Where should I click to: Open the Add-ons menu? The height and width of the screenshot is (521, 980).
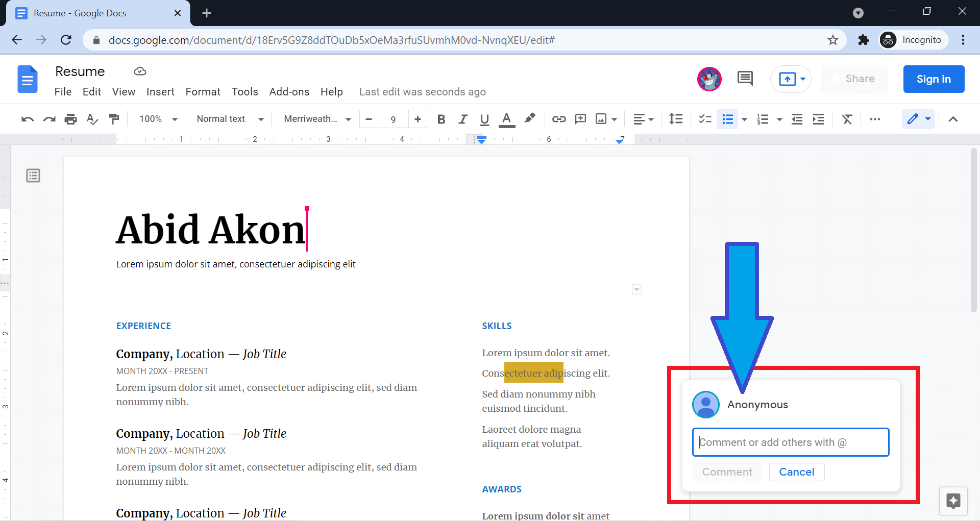tap(289, 92)
